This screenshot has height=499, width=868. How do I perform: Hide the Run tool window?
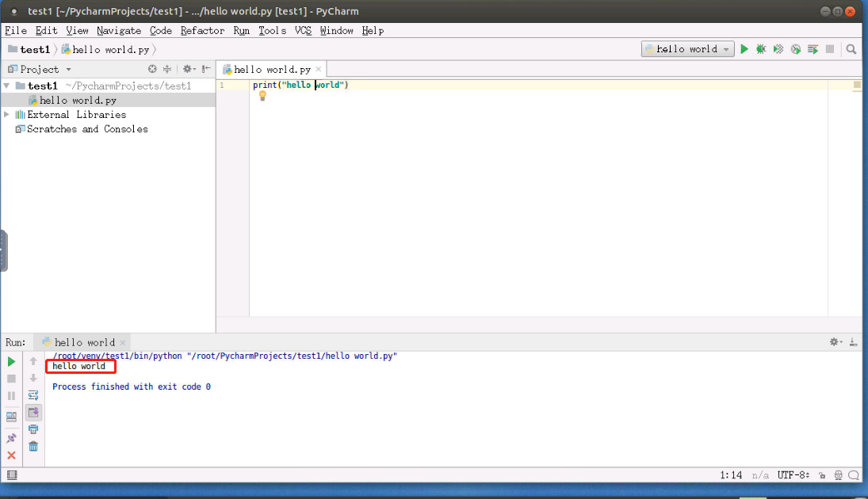[x=854, y=342]
